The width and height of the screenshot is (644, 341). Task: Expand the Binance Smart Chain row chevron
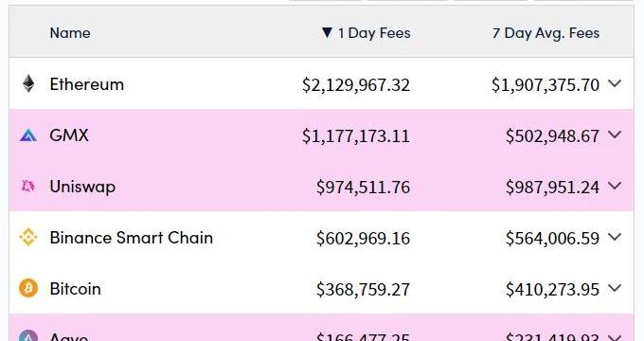615,237
